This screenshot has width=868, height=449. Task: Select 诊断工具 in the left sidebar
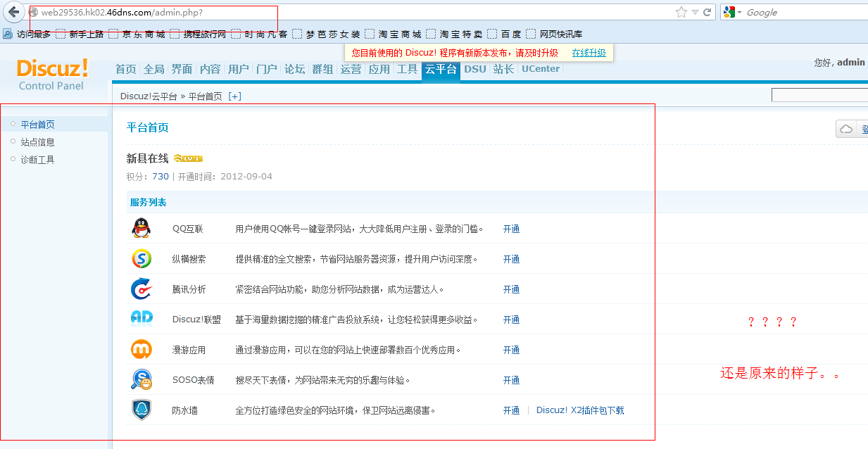(x=37, y=160)
